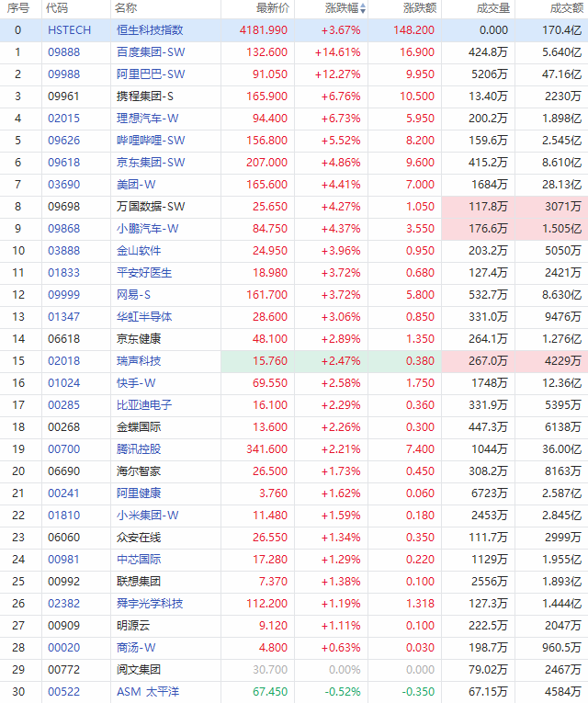
Task: Click row number 15 cell
Action: click(x=18, y=360)
